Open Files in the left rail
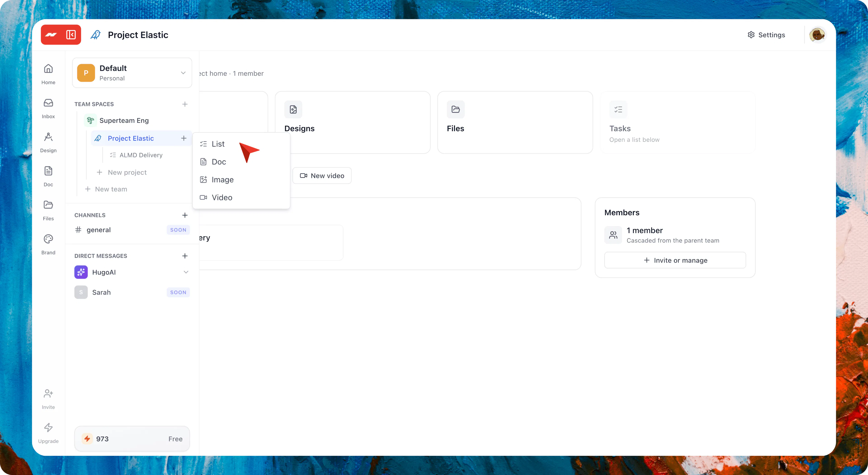Image resolution: width=868 pixels, height=475 pixels. (48, 210)
